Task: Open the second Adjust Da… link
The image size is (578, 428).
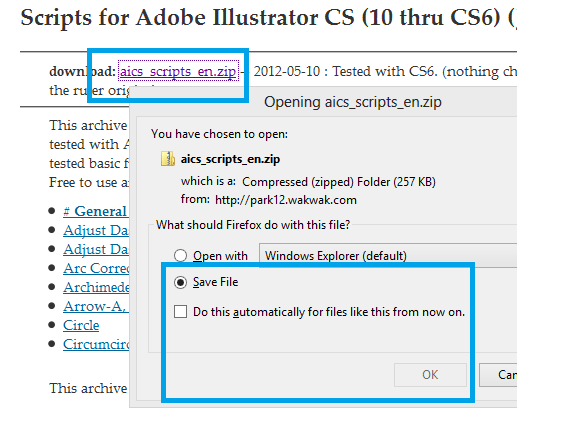Action: point(96,250)
